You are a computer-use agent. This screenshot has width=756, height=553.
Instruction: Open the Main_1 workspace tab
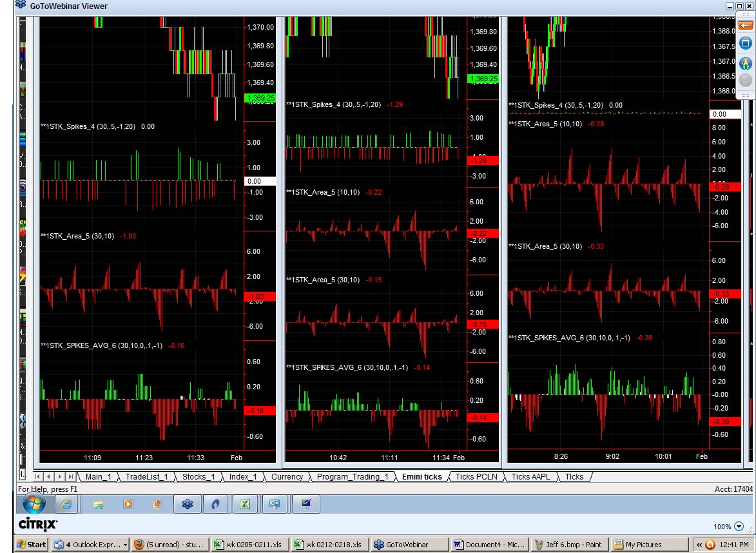(x=99, y=477)
